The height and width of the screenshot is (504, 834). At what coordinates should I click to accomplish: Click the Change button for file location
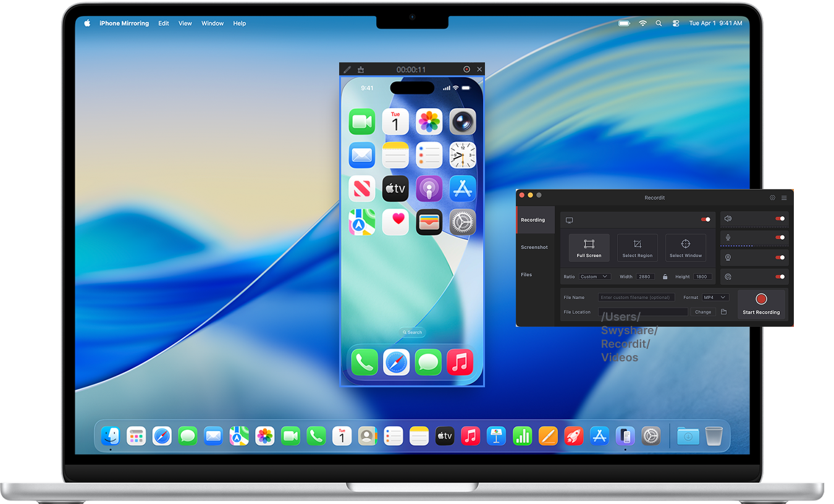(x=703, y=312)
